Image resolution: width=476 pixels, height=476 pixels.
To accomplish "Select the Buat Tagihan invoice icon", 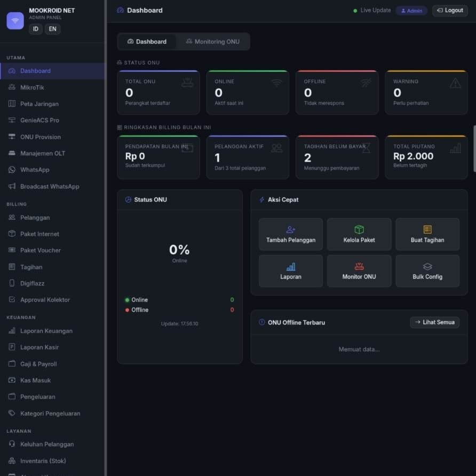I will click(427, 229).
